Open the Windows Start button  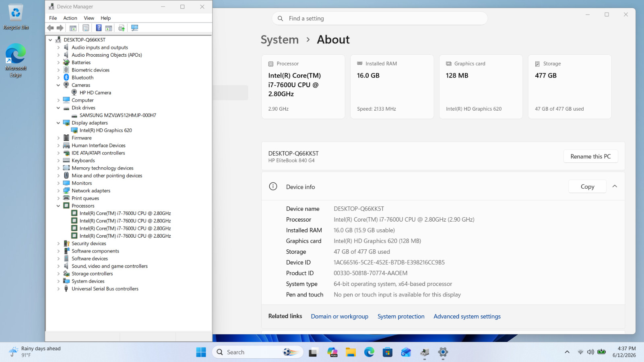click(201, 352)
